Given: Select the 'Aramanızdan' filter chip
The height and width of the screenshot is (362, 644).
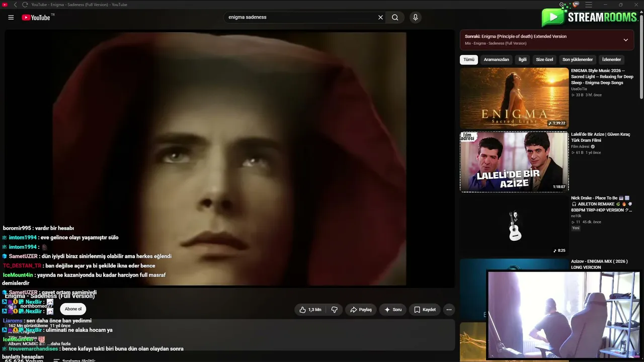Looking at the screenshot, I should click(496, 59).
